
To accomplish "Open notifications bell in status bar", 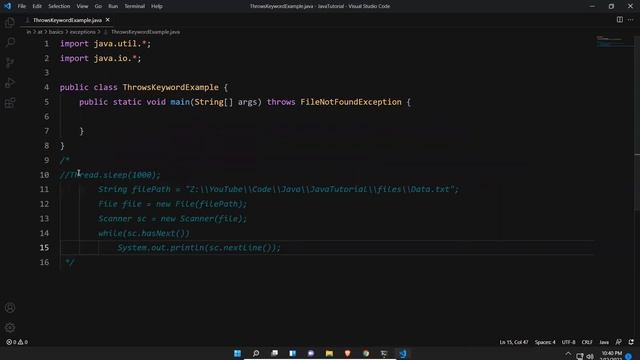I will pyautogui.click(x=631, y=342).
